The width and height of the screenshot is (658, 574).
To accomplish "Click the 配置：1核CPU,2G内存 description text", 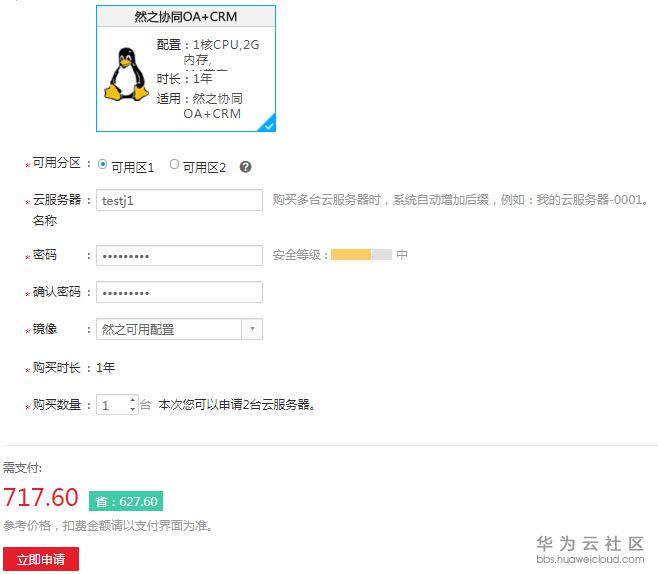I will 208,52.
